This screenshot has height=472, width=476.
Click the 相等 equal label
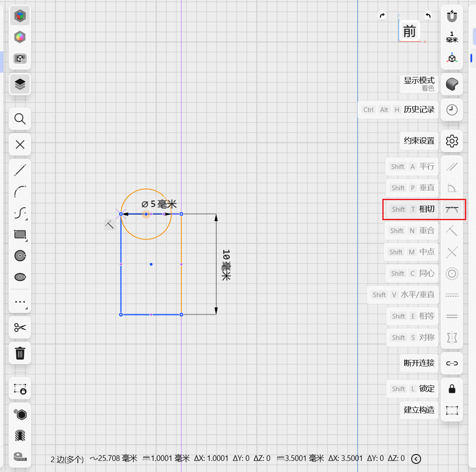426,316
